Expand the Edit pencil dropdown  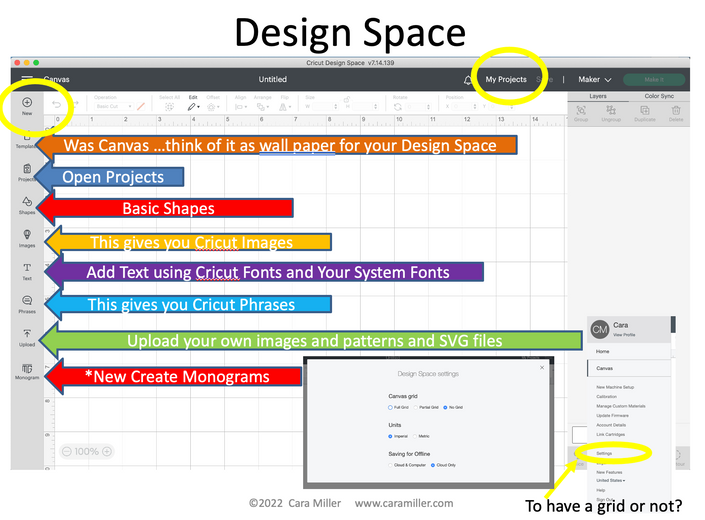tap(194, 107)
